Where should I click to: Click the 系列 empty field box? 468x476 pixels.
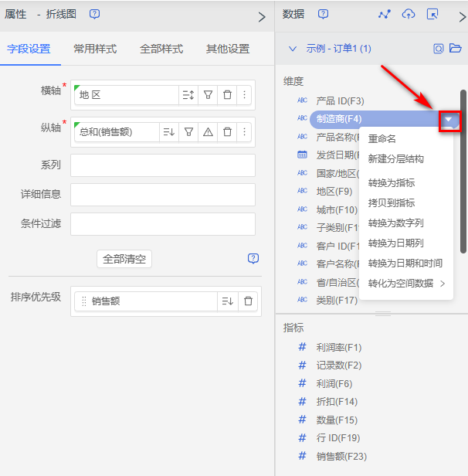tap(162, 165)
